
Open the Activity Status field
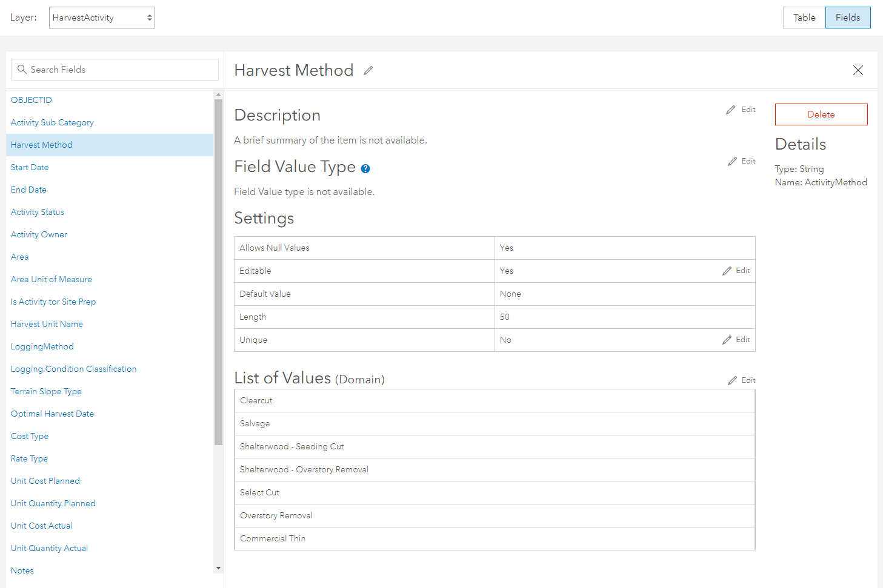pyautogui.click(x=38, y=212)
